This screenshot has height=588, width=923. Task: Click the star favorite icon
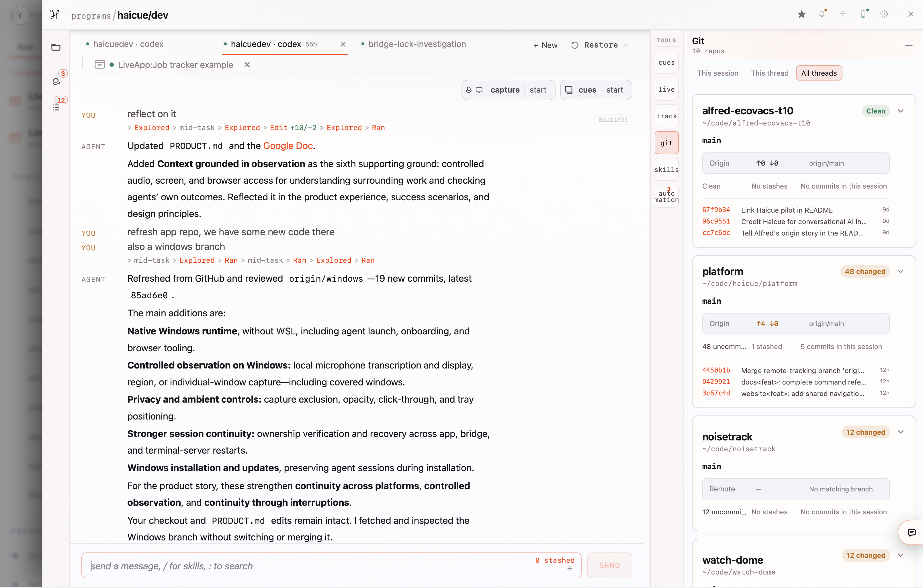pyautogui.click(x=801, y=14)
